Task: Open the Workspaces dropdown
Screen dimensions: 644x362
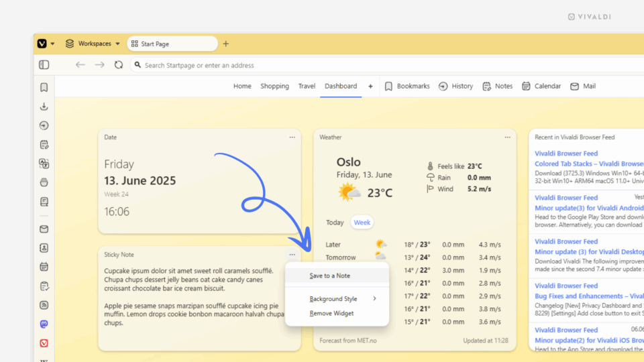Action: click(x=93, y=44)
